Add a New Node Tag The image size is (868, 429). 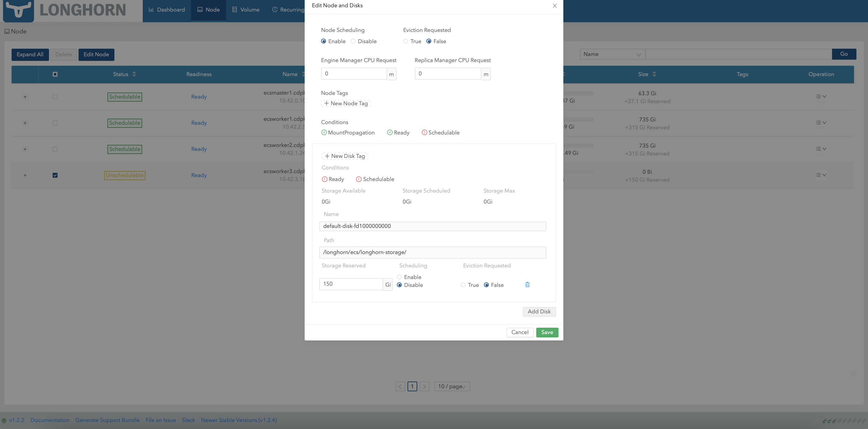coord(346,103)
